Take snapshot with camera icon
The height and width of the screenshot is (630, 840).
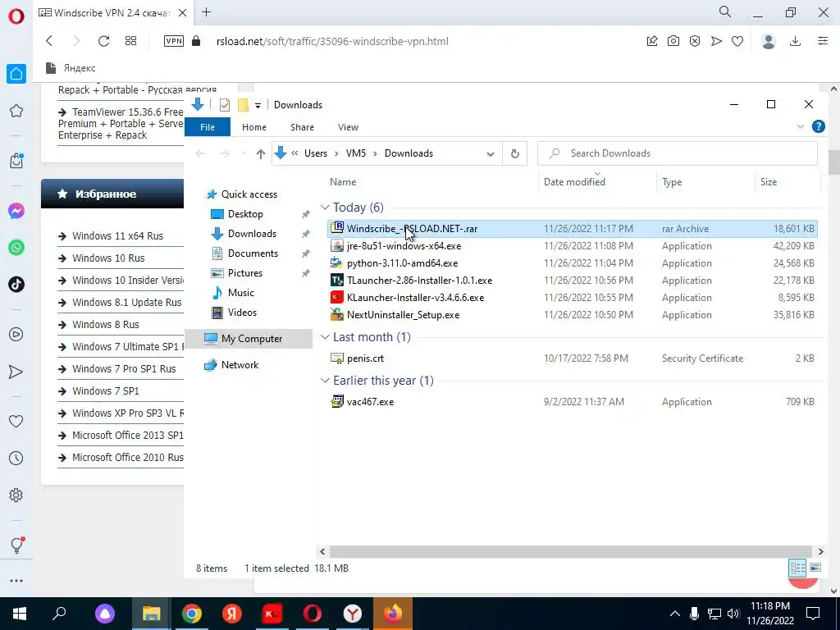click(x=673, y=41)
